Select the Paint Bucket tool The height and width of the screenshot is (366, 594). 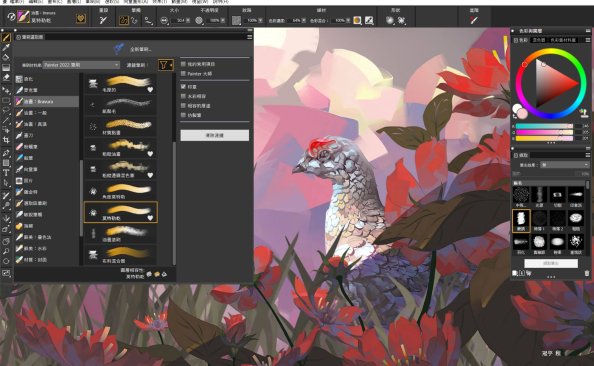point(6,58)
